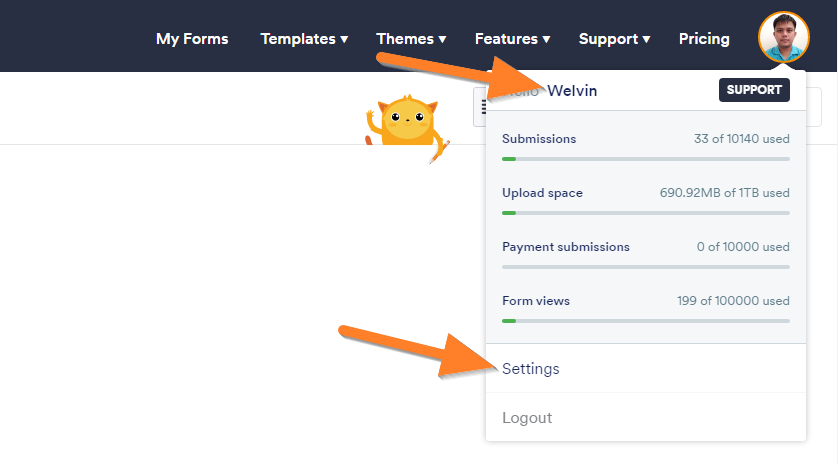Click the Form views usage bar
Image resolution: width=838 pixels, height=464 pixels.
tap(646, 321)
